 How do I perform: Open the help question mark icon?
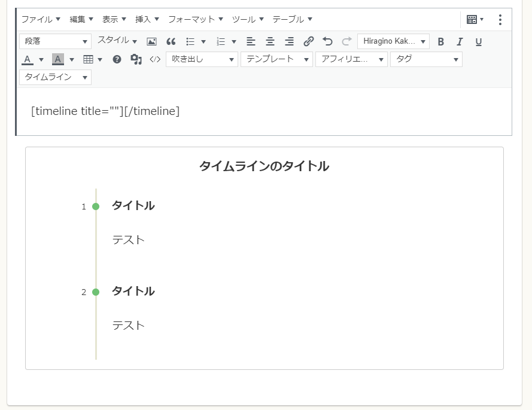(117, 59)
